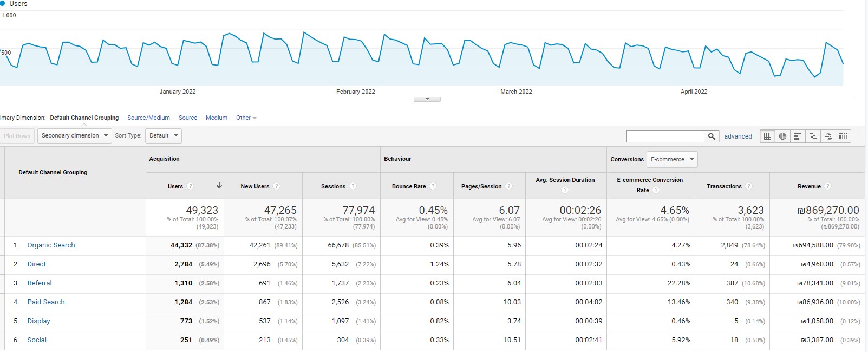Image resolution: width=868 pixels, height=352 pixels.
Task: Select the Medium primary dimension
Action: pyautogui.click(x=217, y=118)
